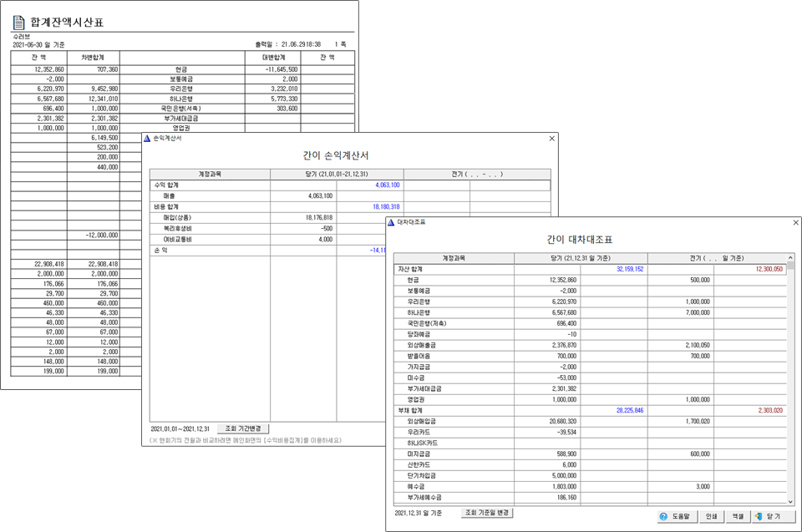The height and width of the screenshot is (532, 802).
Task: Click blue total 28,225,846 in 대차대조표
Action: tap(630, 411)
